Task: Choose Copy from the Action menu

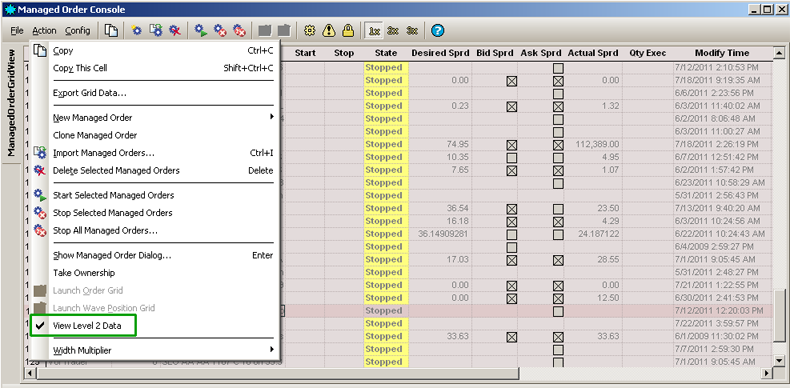Action: point(154,50)
